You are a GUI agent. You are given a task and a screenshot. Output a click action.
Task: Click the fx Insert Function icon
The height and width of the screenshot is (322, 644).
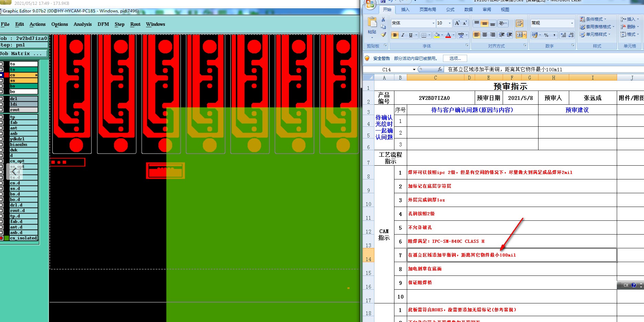(440, 69)
